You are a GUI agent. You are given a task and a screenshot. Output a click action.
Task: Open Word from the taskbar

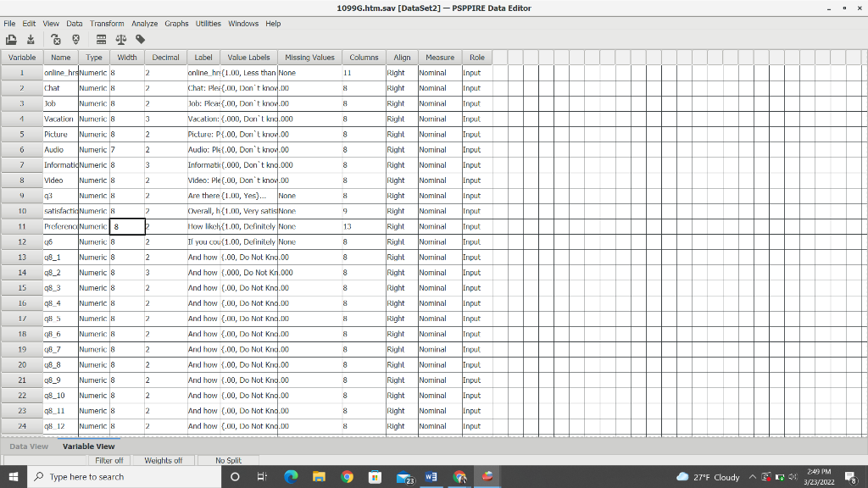click(431, 477)
